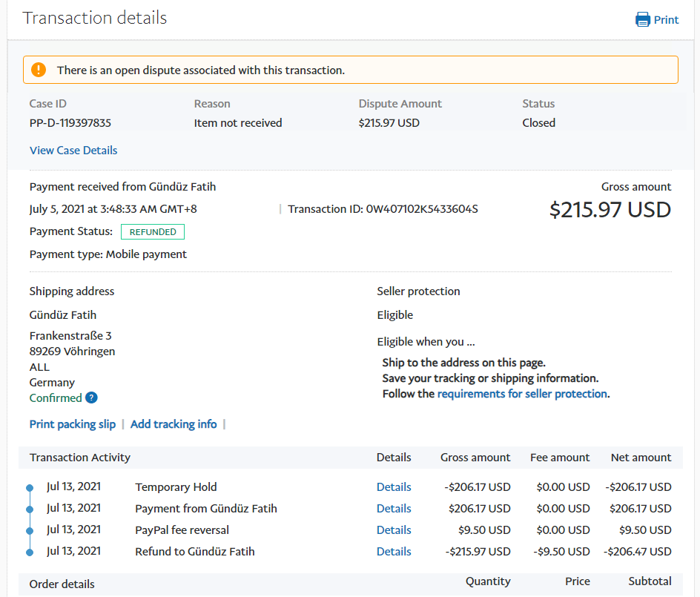Click the open dispute alert banner
700x597 pixels.
point(350,70)
